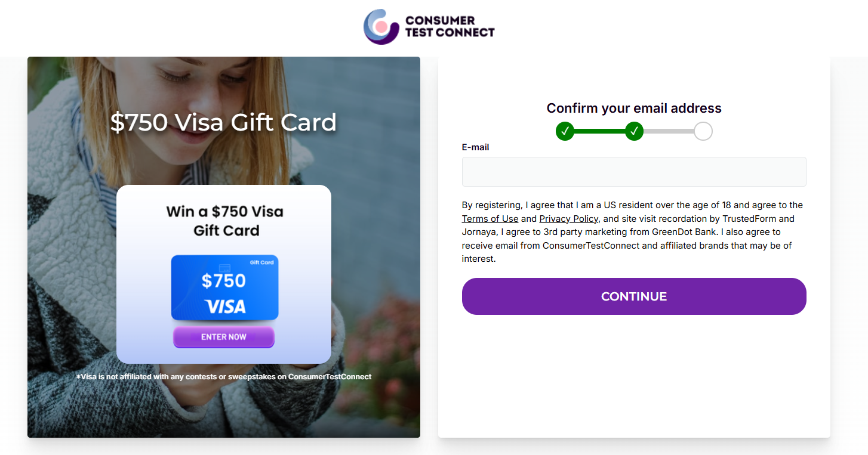The height and width of the screenshot is (455, 868).
Task: Click the Consumer Test Connect logo icon
Action: [381, 26]
